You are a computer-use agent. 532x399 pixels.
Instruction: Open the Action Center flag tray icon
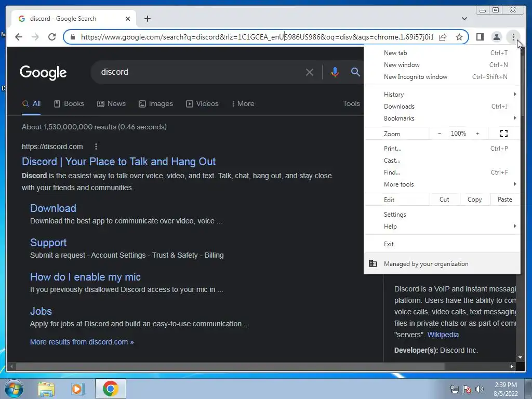tap(467, 389)
